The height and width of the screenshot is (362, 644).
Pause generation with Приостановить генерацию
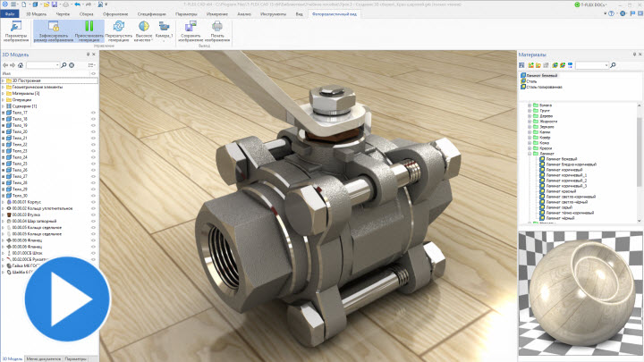(89, 31)
